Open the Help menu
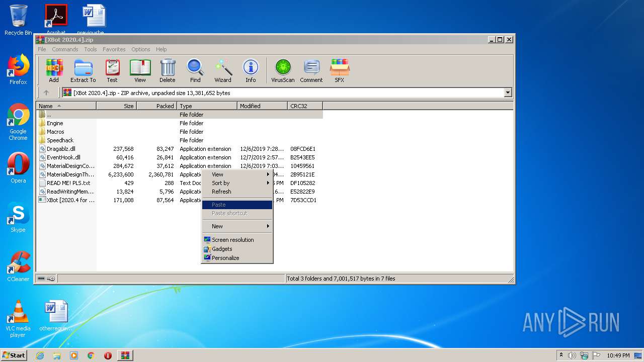This screenshot has height=362, width=644. [161, 49]
